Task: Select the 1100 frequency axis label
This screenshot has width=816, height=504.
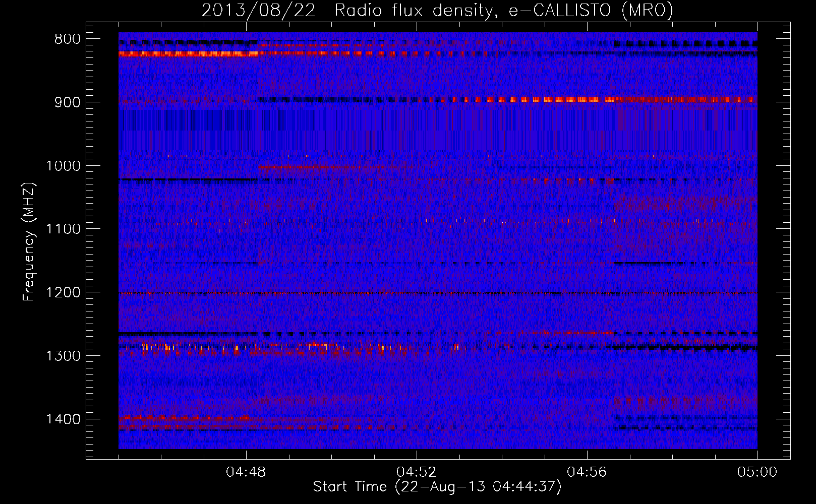Action: pyautogui.click(x=63, y=229)
